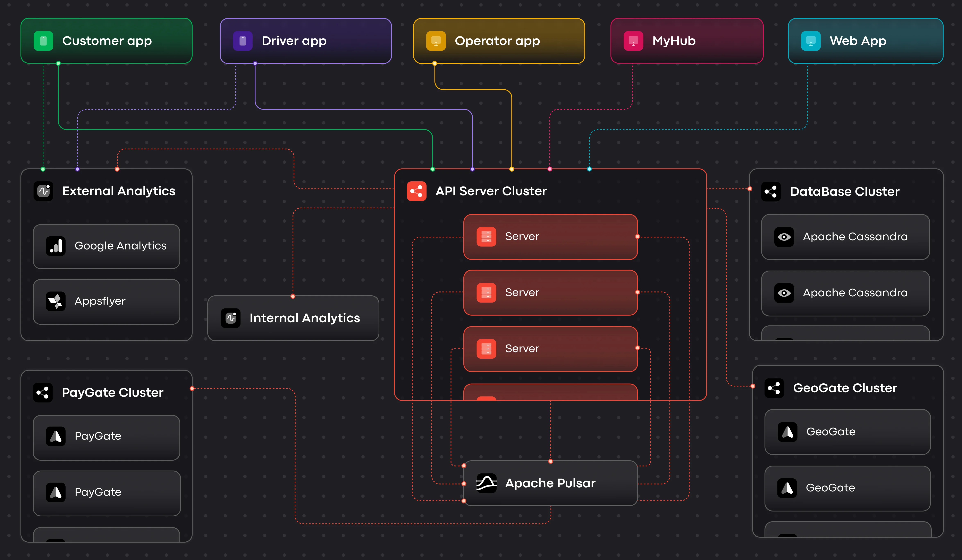Click the External Analytics heading label
The image size is (962, 560).
tap(119, 191)
